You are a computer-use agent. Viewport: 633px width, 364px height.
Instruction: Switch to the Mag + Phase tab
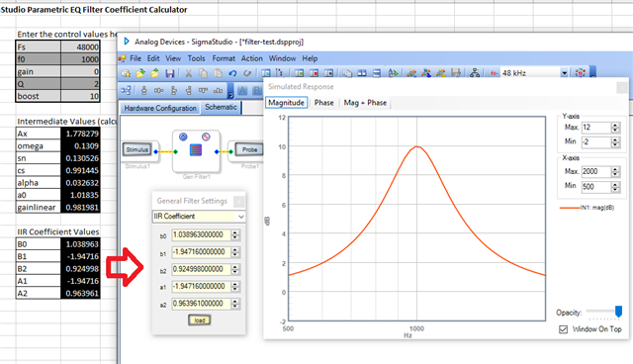point(365,103)
